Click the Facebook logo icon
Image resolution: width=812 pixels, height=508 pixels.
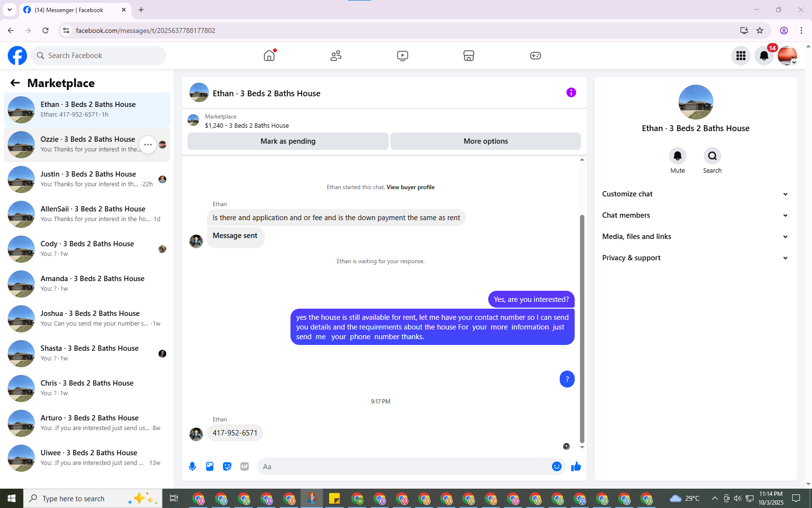click(17, 56)
